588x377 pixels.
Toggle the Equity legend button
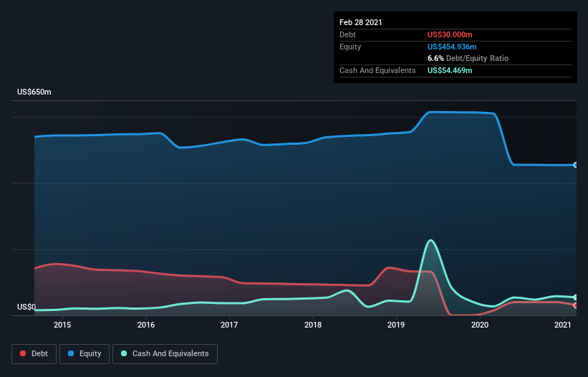point(85,354)
